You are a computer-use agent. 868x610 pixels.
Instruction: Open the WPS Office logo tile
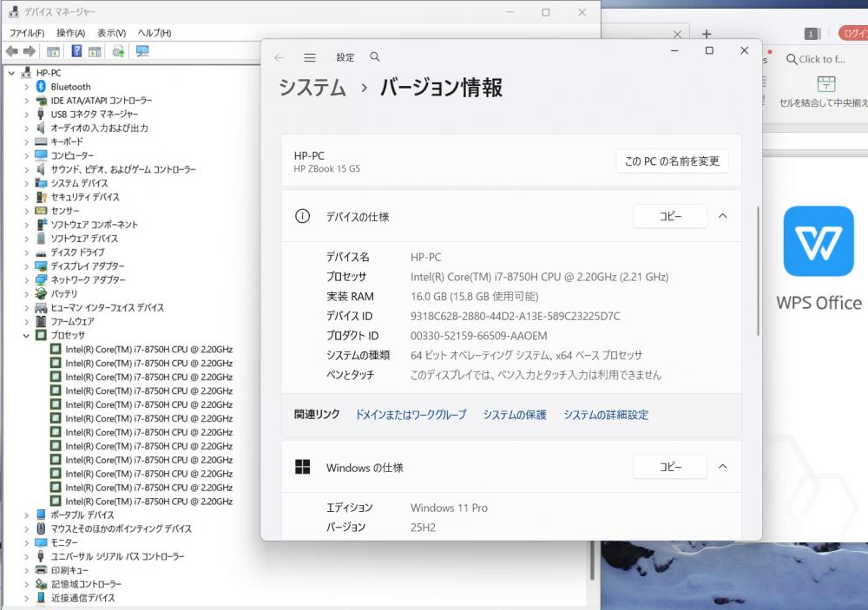point(819,241)
